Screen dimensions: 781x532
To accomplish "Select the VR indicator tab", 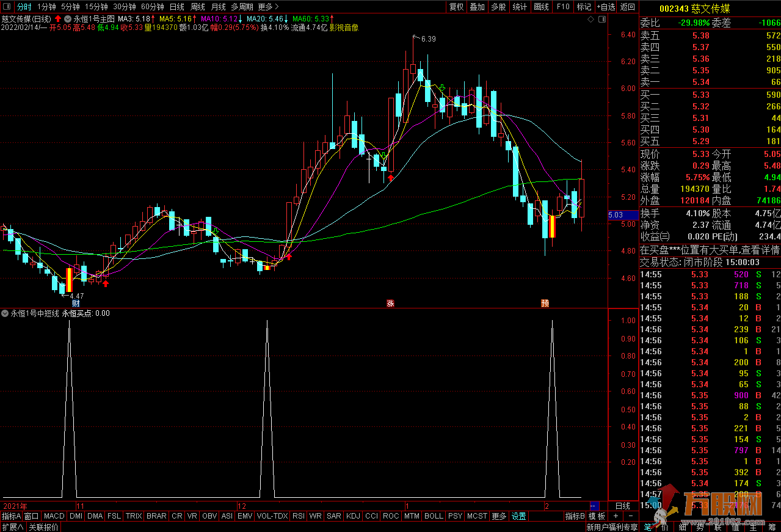I will tap(192, 516).
